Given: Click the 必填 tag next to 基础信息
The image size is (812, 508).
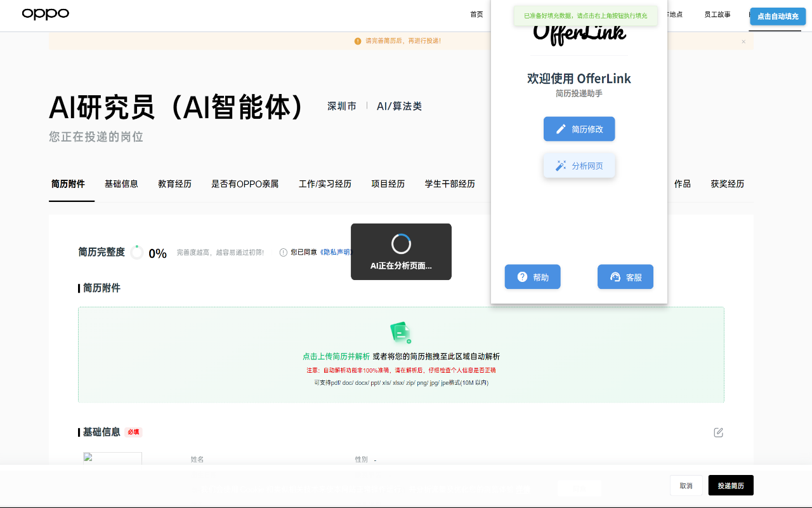Looking at the screenshot, I should (133, 432).
